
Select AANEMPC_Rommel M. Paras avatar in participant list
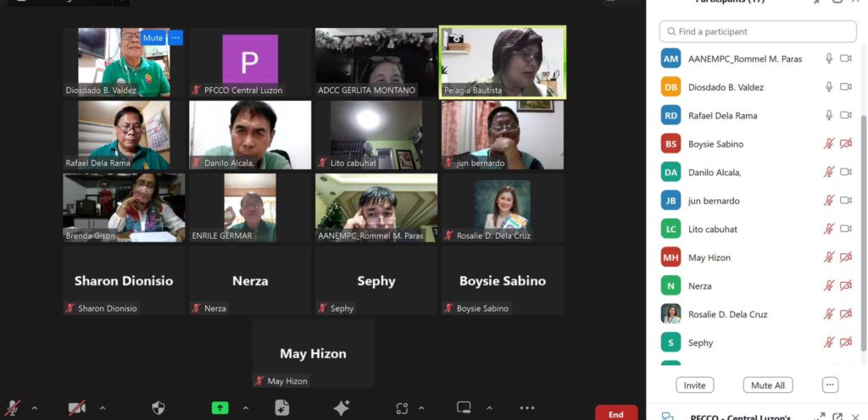(670, 58)
